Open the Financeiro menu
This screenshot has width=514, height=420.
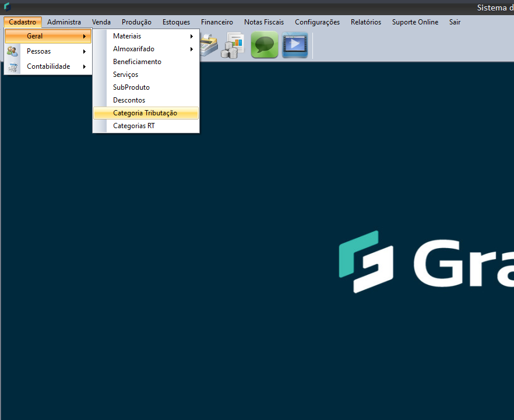coord(217,22)
